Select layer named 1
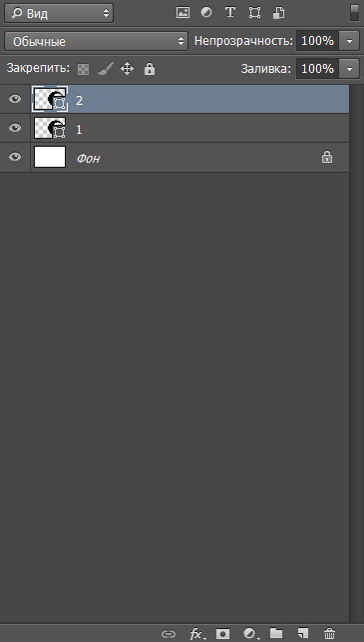Screen dimensions: 364x642 [80, 130]
